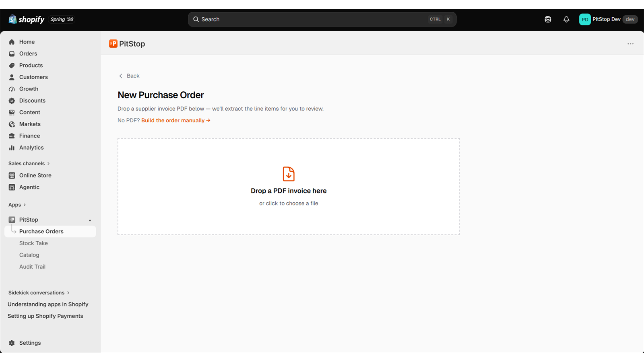
Task: Open the three-dot more actions menu
Action: [x=630, y=44]
